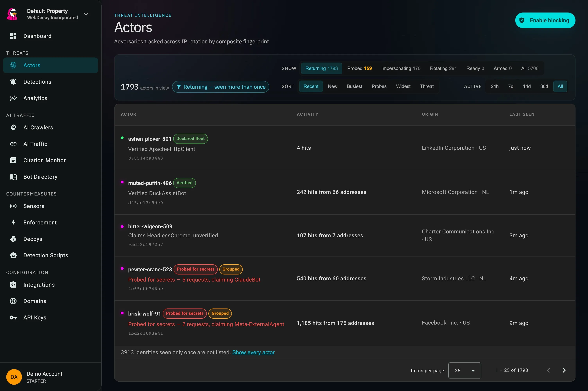Viewport: 588px width, 391px height.
Task: Set active range to 7d
Action: pyautogui.click(x=510, y=86)
